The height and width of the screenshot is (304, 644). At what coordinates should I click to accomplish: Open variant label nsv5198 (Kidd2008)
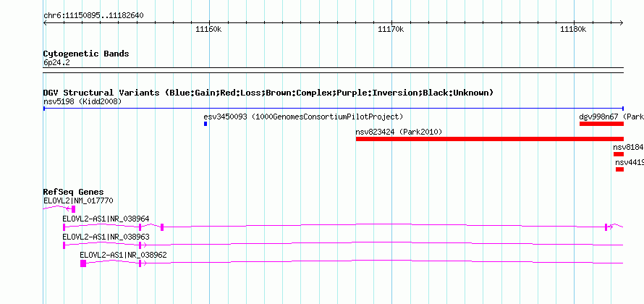click(82, 101)
